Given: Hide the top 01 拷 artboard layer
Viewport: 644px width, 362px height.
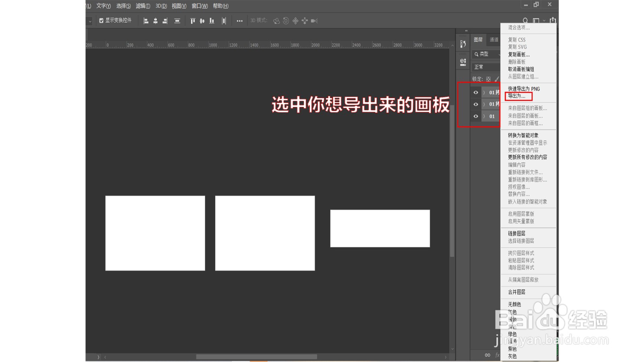Looking at the screenshot, I should pyautogui.click(x=476, y=93).
